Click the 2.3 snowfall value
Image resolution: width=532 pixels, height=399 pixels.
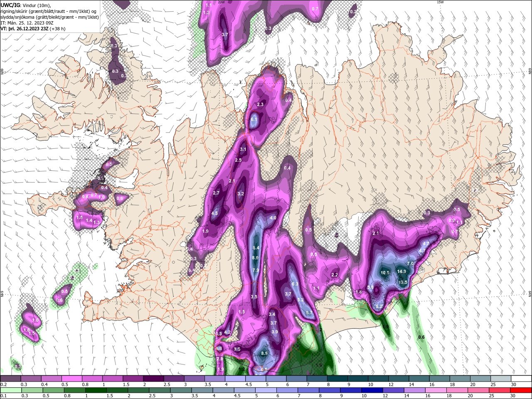[260, 104]
